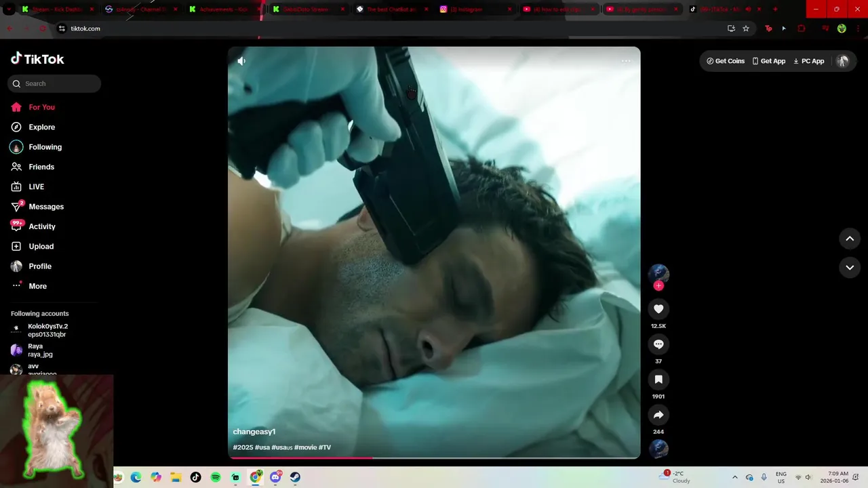The image size is (868, 488).
Task: Click the PC App download button
Action: (x=809, y=61)
